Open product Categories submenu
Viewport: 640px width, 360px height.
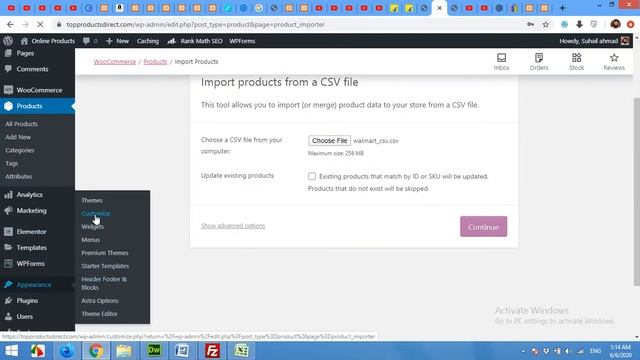tap(20, 150)
